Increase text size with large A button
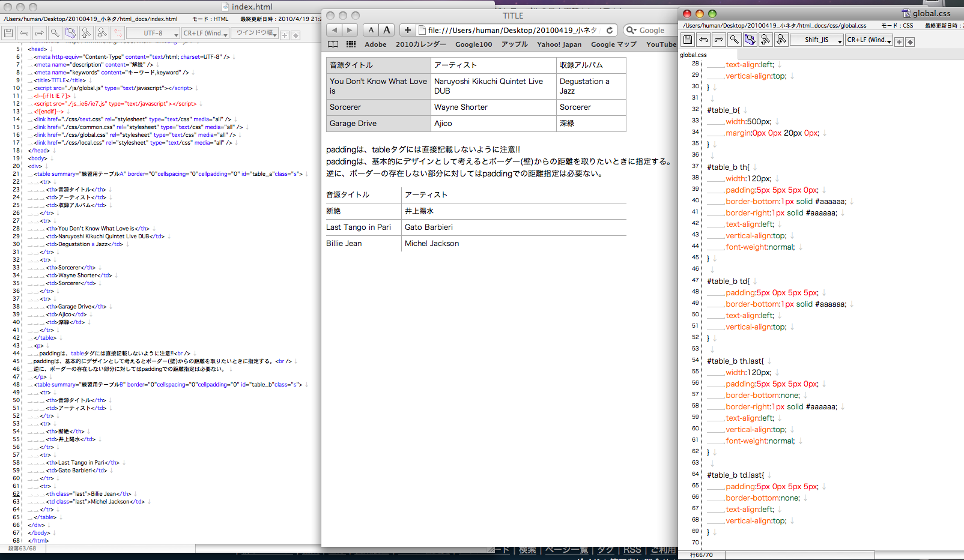 [x=387, y=30]
